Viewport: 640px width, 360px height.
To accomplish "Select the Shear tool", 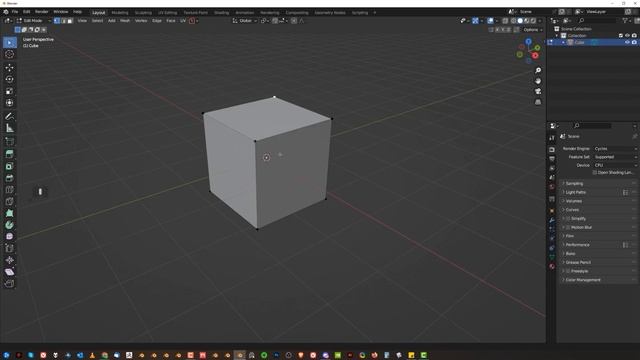I will pos(10,272).
